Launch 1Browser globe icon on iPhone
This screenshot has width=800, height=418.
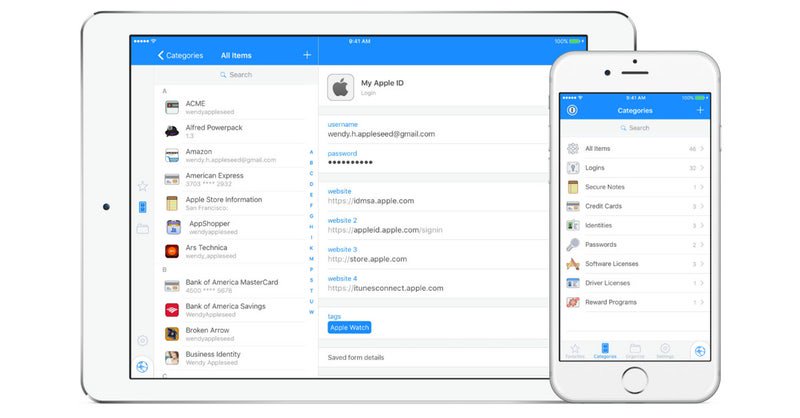click(x=700, y=351)
